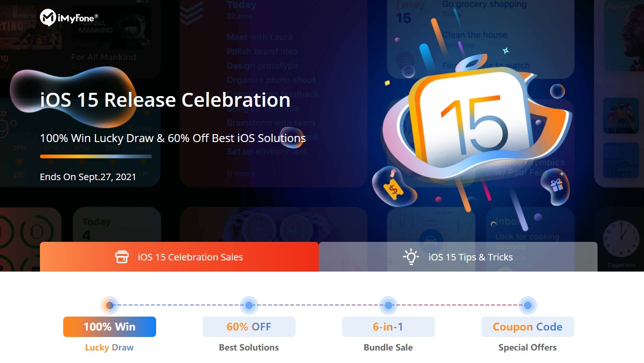
Task: Click the gift box icon in Celebration Sales tab
Action: (x=122, y=257)
